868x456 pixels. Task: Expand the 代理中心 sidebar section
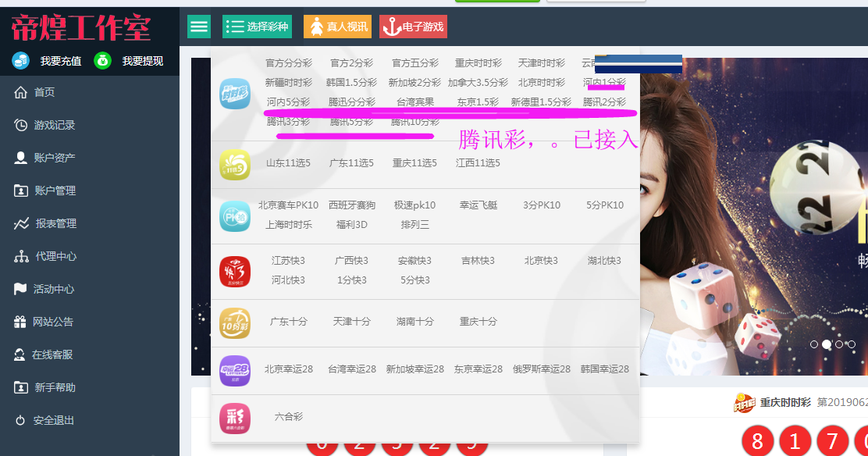pos(55,256)
